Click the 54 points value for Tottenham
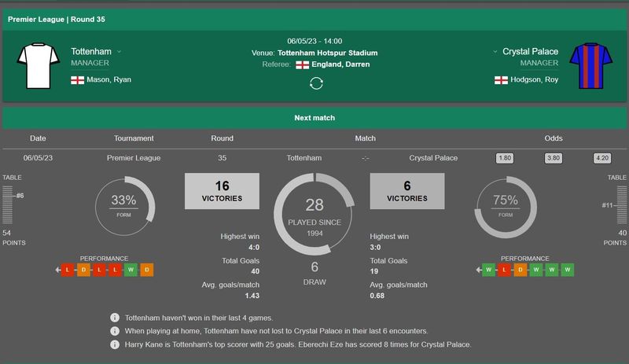This screenshot has height=364, width=629. [x=7, y=233]
